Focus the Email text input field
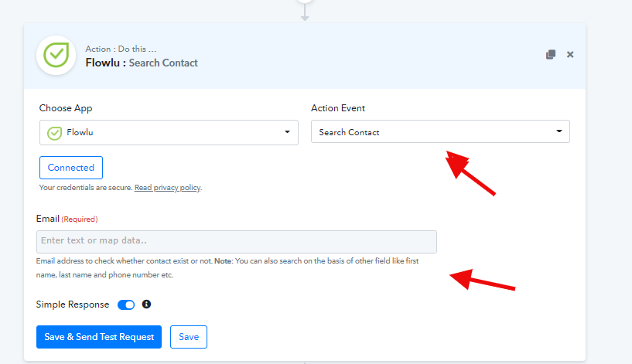The image size is (632, 364). 236,242
